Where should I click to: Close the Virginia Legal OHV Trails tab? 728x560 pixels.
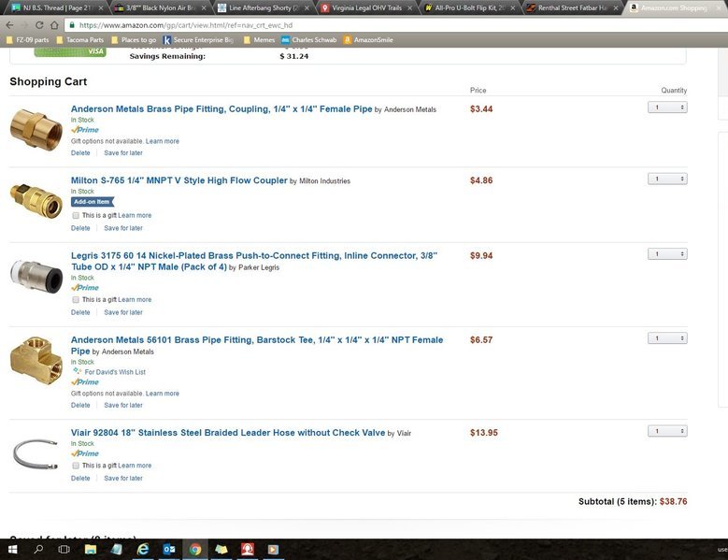tap(409, 7)
